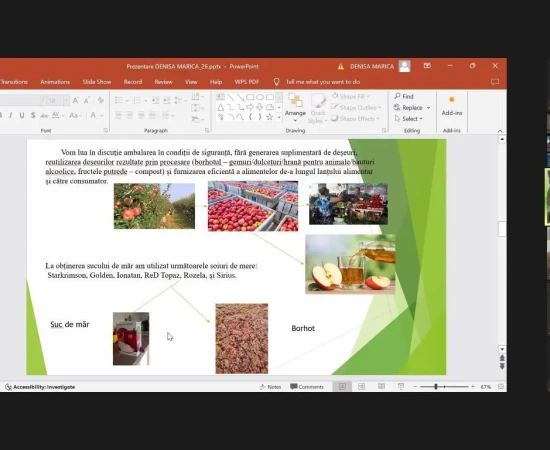This screenshot has height=450, width=550.
Task: Clear all formatting icon in Font group
Action: pyautogui.click(x=101, y=100)
